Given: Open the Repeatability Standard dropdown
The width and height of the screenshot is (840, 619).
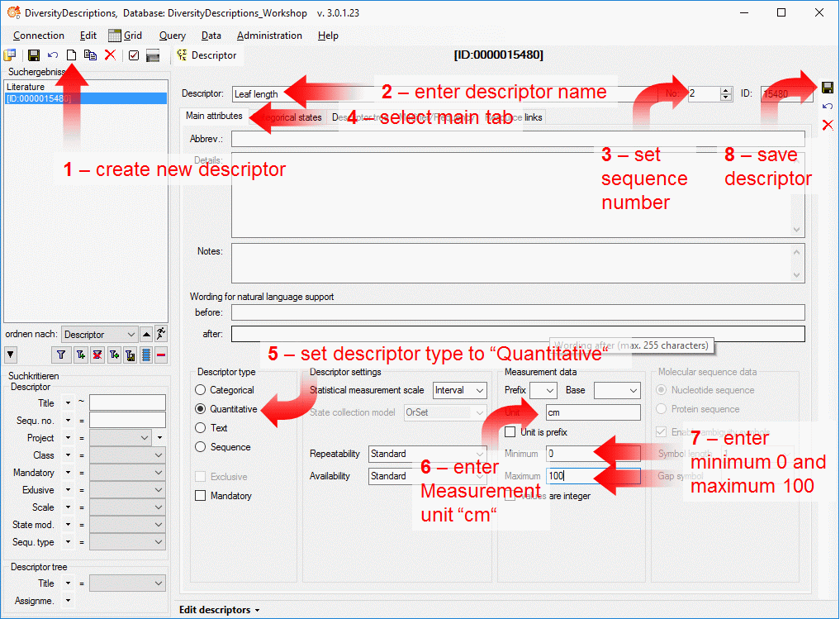Looking at the screenshot, I should pos(428,454).
